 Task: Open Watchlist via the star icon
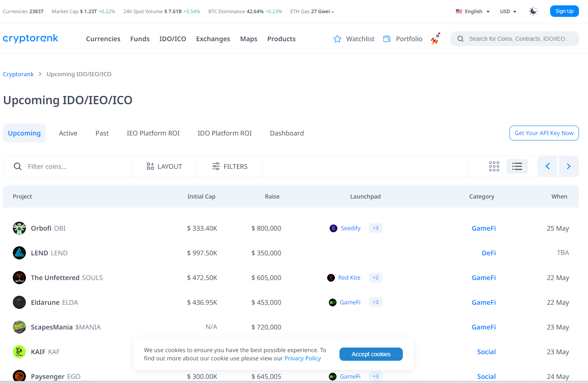(337, 39)
